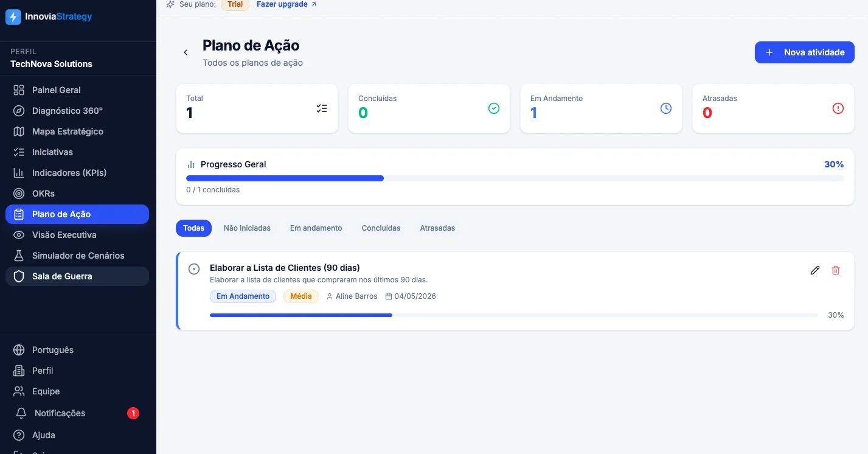Click the Equipe people icon
The height and width of the screenshot is (454, 868).
click(x=19, y=391)
